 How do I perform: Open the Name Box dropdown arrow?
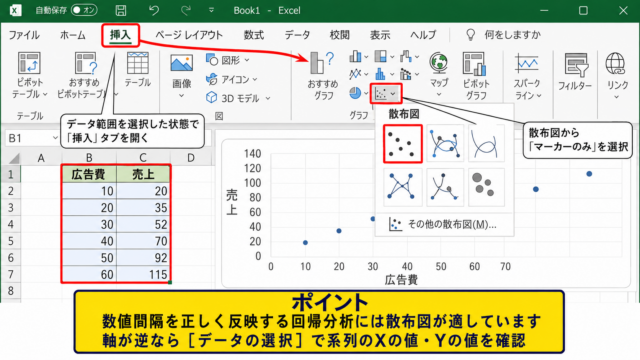[x=55, y=138]
